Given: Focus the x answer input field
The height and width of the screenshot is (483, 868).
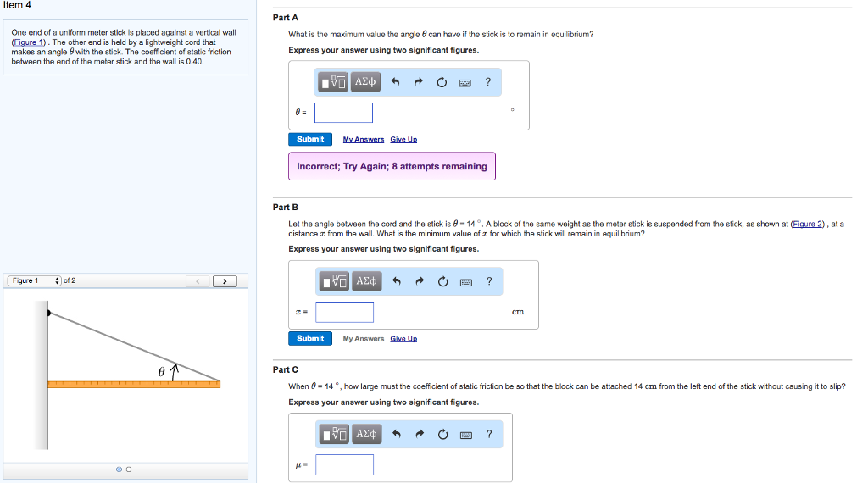Looking at the screenshot, I should pyautogui.click(x=345, y=312).
